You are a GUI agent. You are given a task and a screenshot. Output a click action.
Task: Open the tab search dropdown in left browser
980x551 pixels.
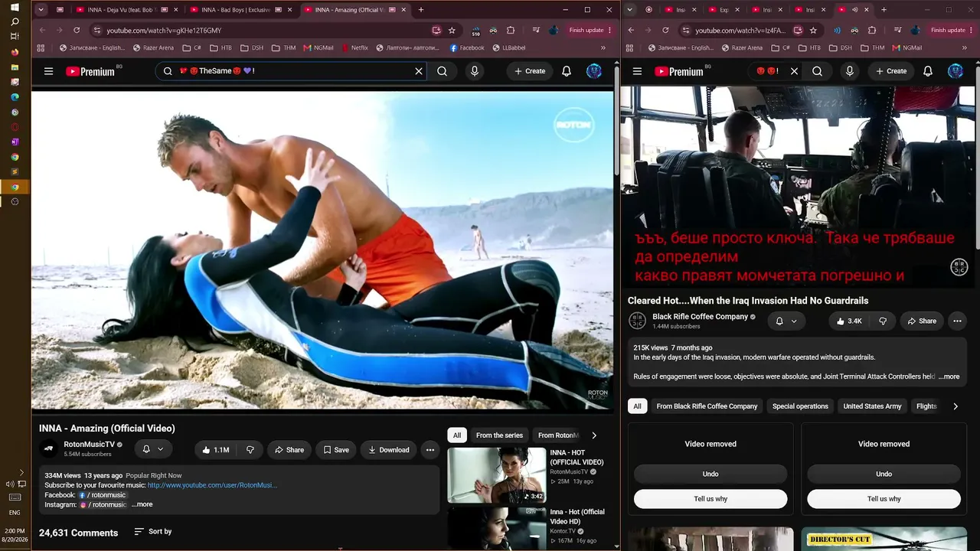[41, 10]
